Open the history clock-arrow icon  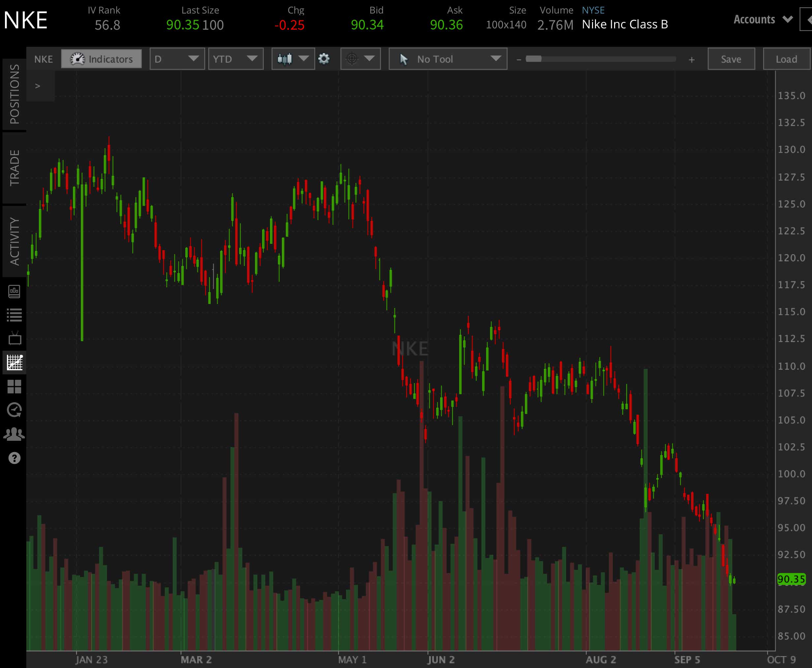click(x=14, y=410)
